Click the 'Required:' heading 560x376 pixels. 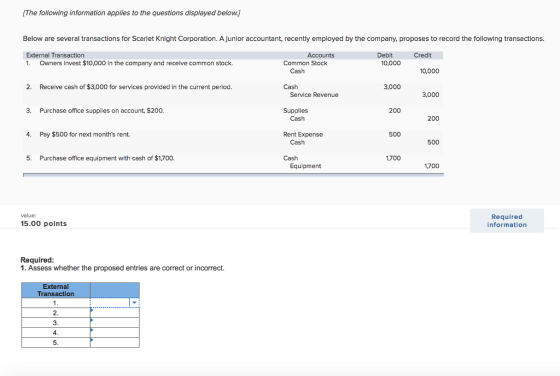[x=37, y=260]
